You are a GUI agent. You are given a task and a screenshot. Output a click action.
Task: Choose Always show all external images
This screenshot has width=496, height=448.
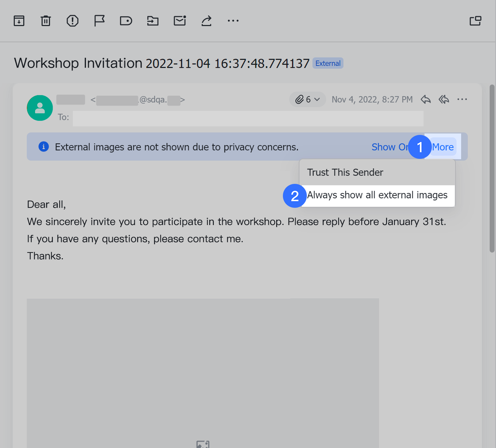[x=377, y=195]
